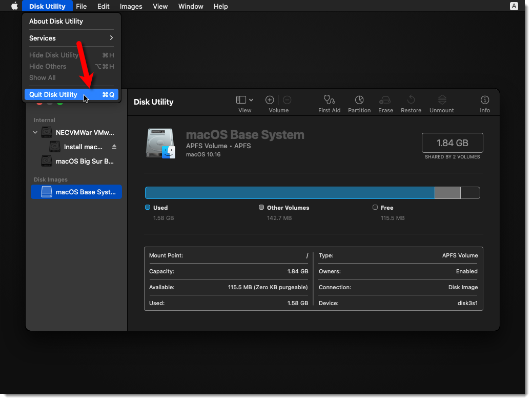Click the macOS Base System drive icon
The image size is (532, 401).
[160, 143]
